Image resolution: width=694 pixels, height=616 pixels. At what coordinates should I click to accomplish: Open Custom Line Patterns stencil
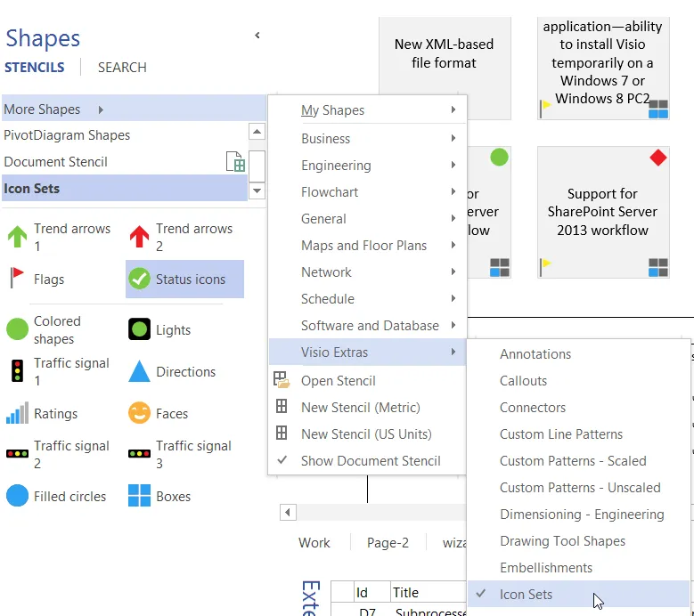[578, 434]
